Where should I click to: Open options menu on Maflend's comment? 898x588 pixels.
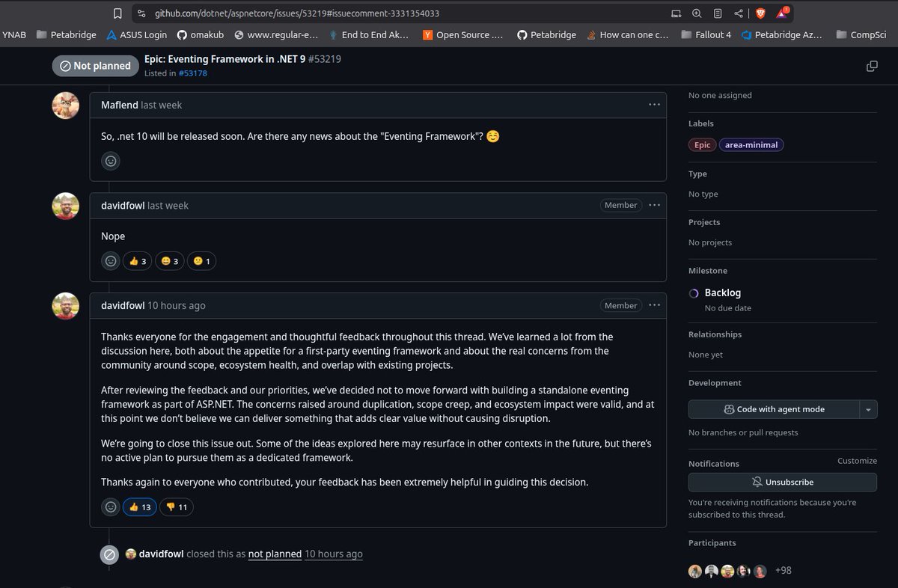point(654,105)
